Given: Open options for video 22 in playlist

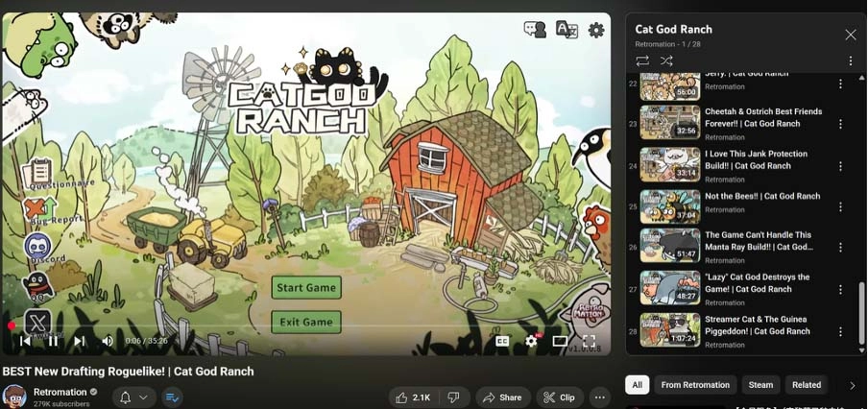Looking at the screenshot, I should point(840,84).
